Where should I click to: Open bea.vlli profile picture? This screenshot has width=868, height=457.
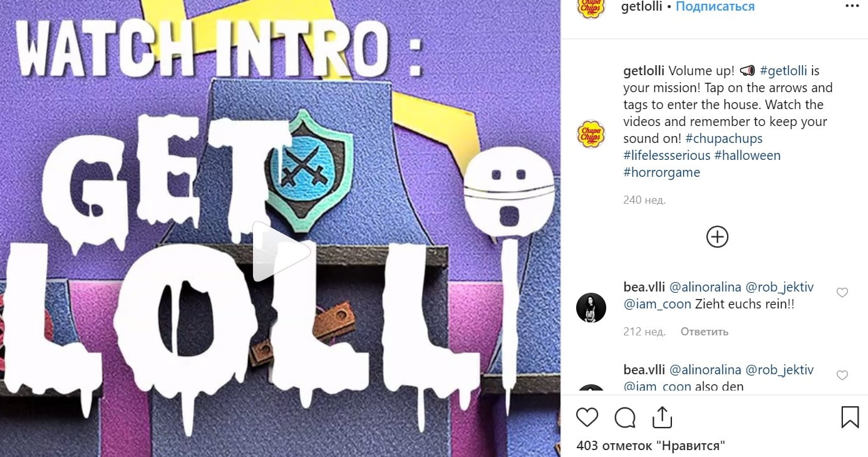coord(591,308)
